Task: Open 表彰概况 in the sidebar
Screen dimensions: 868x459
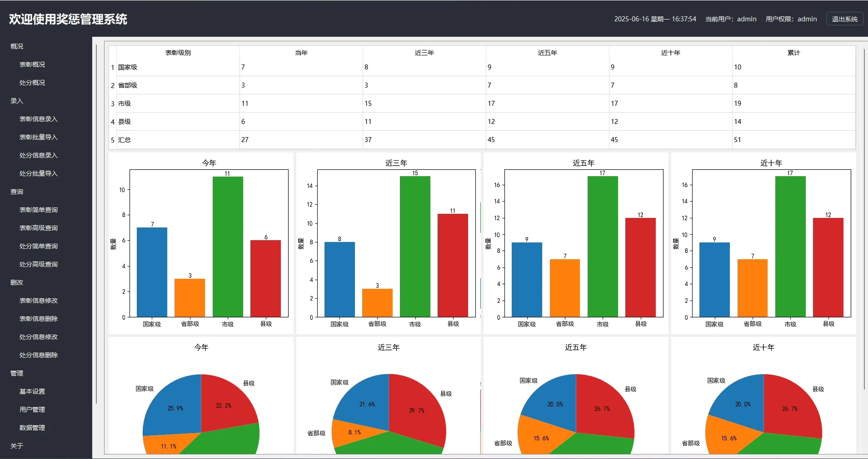Action: point(32,64)
